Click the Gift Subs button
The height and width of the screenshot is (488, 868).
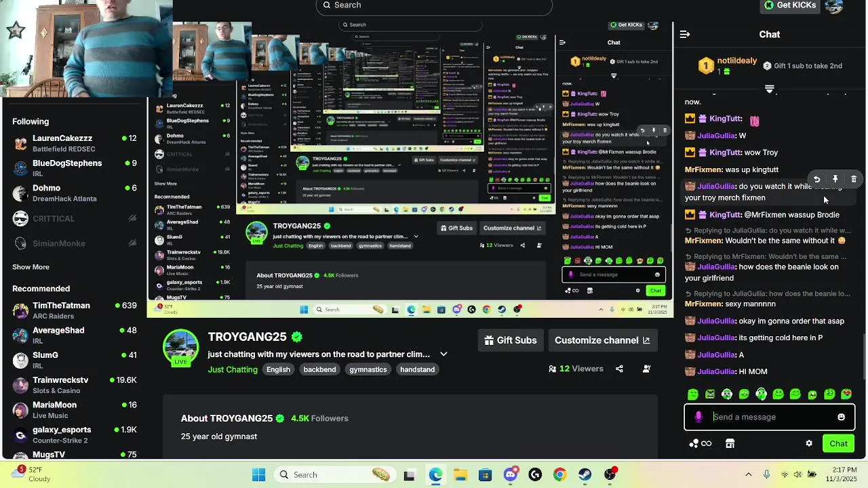point(511,340)
